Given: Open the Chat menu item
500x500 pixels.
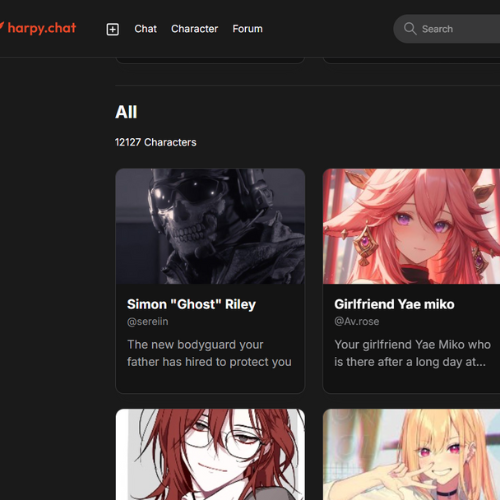Looking at the screenshot, I should pyautogui.click(x=146, y=29).
